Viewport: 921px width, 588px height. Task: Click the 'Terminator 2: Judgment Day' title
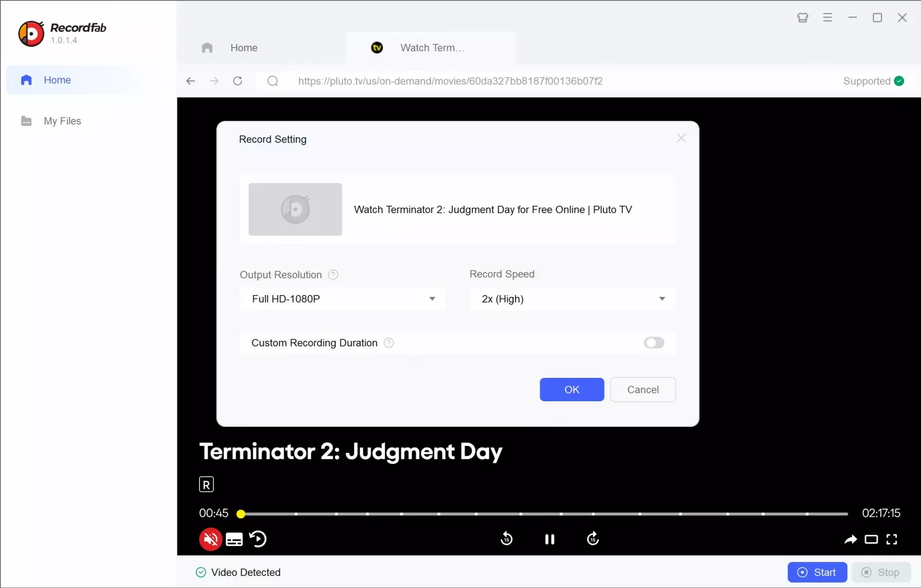point(351,452)
